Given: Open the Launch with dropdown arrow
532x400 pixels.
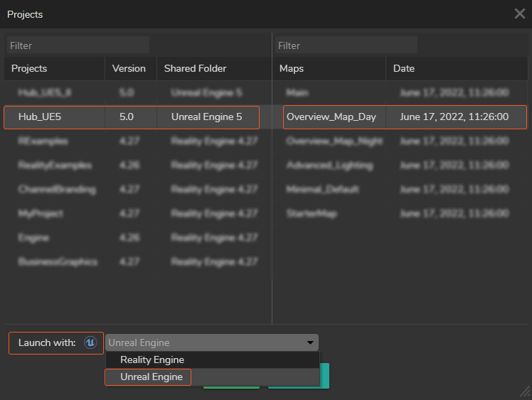Looking at the screenshot, I should [x=310, y=343].
